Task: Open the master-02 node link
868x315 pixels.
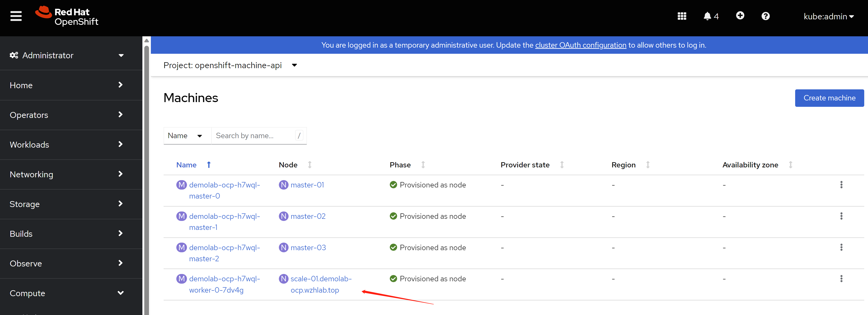Action: pyautogui.click(x=308, y=216)
